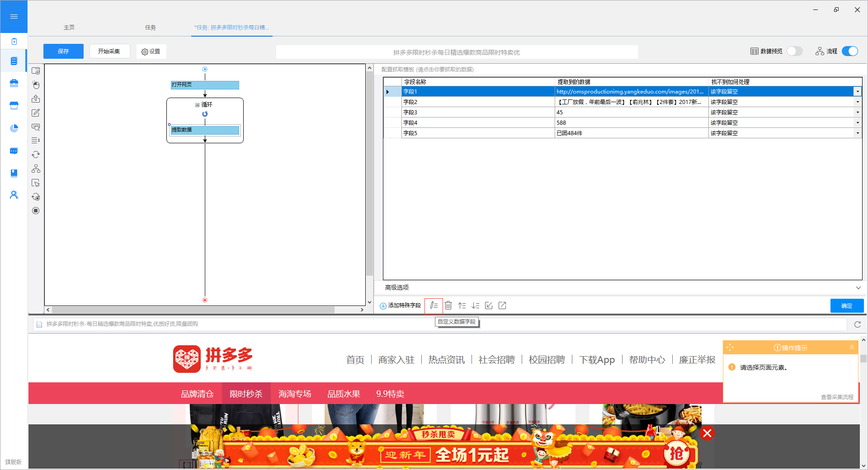Switch to the 任务 tab
The width and height of the screenshot is (868, 470).
click(151, 28)
